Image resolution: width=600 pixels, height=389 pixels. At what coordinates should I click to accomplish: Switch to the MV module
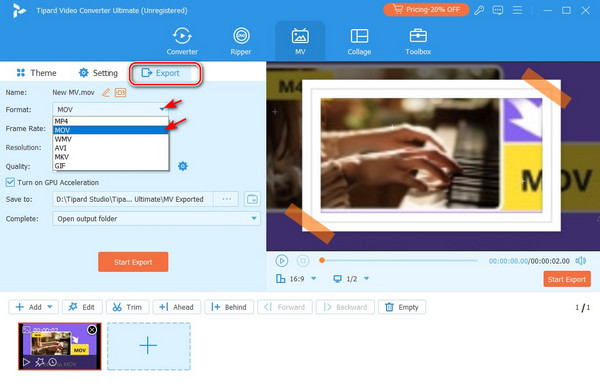(300, 41)
